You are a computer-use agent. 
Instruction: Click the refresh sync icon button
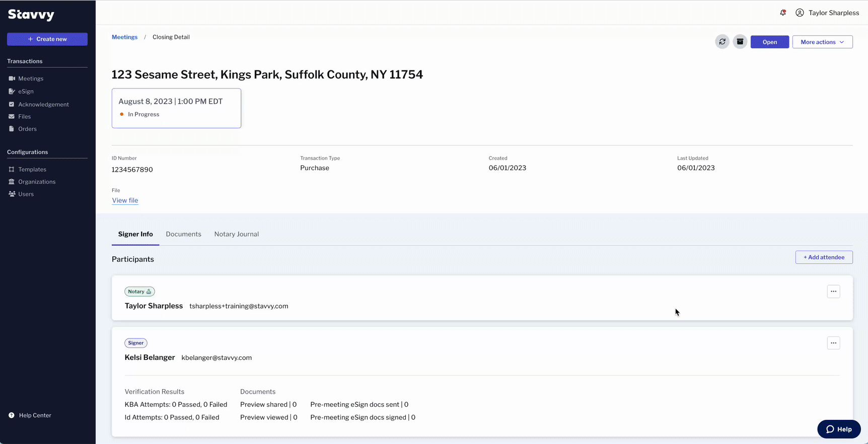pyautogui.click(x=722, y=42)
